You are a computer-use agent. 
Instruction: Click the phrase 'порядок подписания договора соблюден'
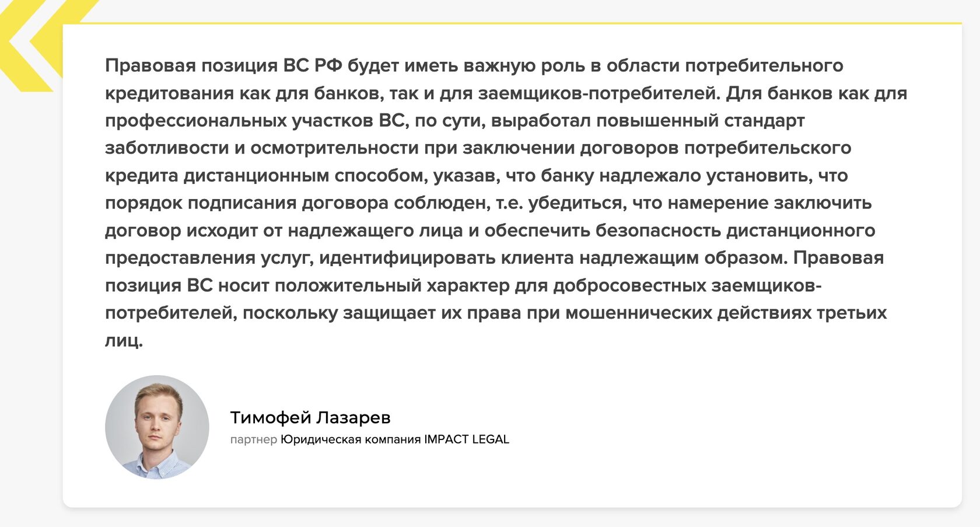pyautogui.click(x=296, y=203)
